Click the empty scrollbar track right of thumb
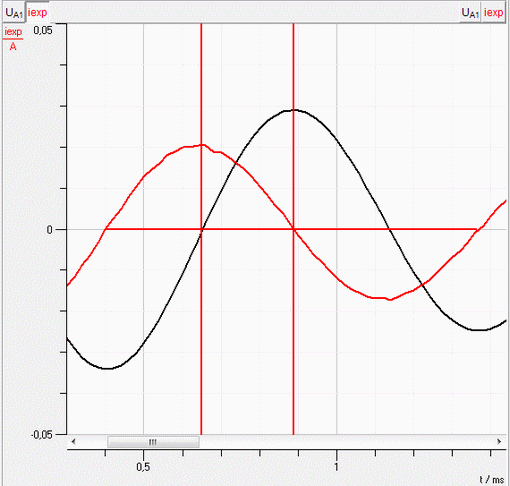The height and width of the screenshot is (486, 510). point(347,442)
